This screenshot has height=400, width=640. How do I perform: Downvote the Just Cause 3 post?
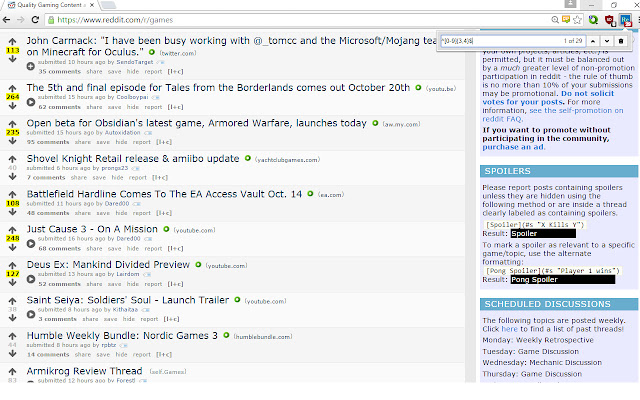(13, 247)
